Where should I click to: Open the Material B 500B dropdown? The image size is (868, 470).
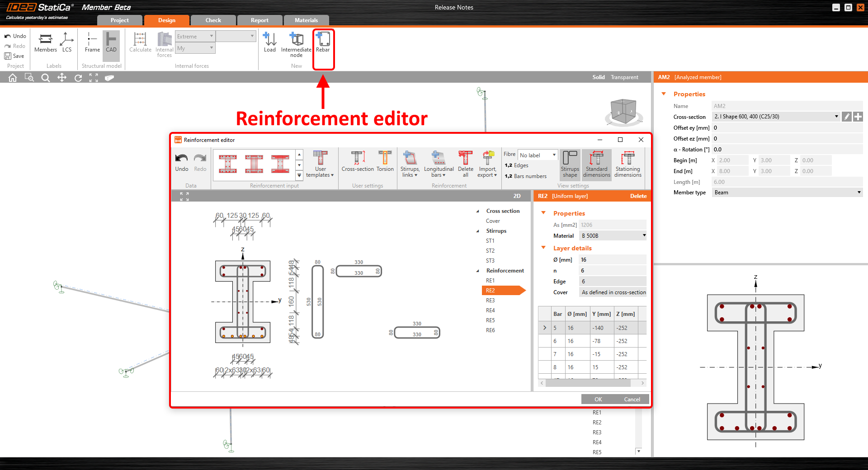[x=613, y=236]
